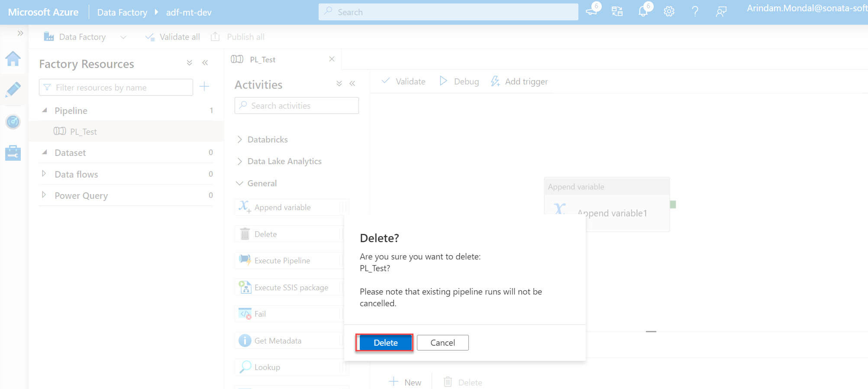The image size is (868, 389).
Task: Select the Fail activity icon
Action: click(245, 314)
